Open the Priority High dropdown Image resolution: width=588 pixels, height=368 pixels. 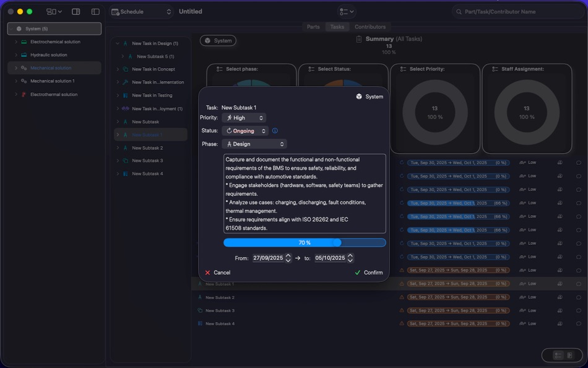point(244,118)
